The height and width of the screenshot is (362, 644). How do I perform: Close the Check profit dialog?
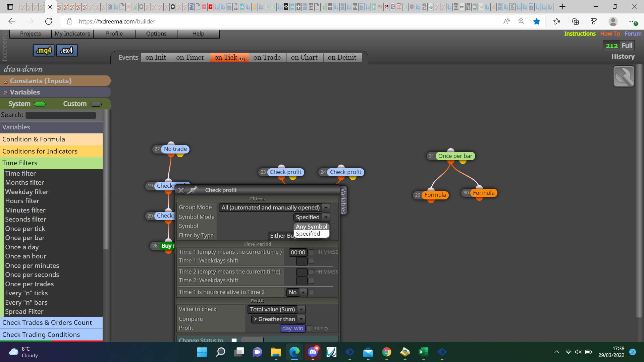pyautogui.click(x=181, y=190)
